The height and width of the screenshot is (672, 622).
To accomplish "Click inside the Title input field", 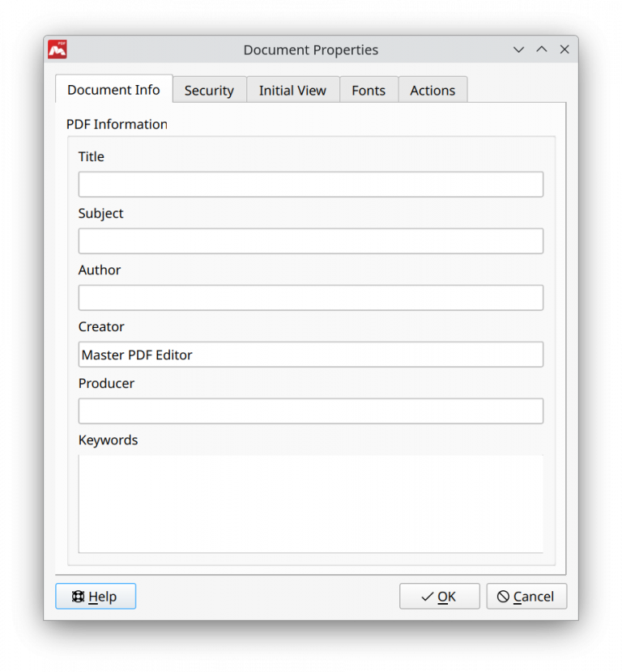I will pos(310,184).
